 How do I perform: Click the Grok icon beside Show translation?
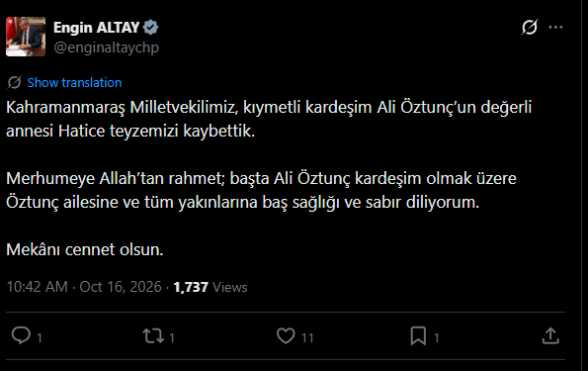click(14, 82)
